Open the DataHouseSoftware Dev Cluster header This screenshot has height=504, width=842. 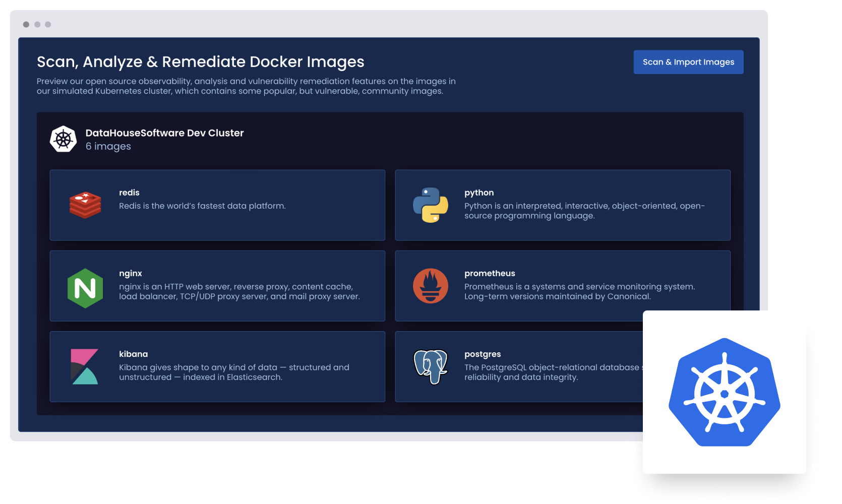pos(165,133)
